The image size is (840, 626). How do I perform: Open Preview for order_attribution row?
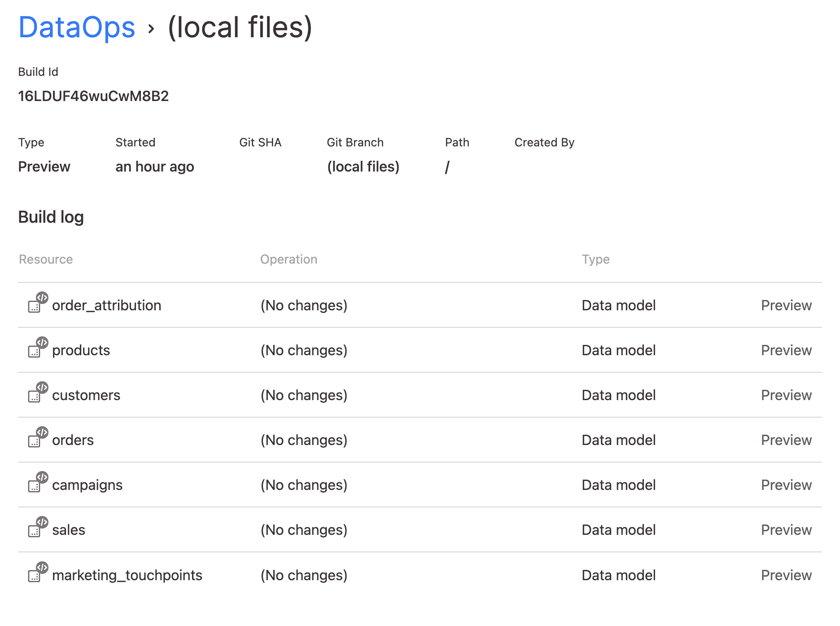point(786,305)
